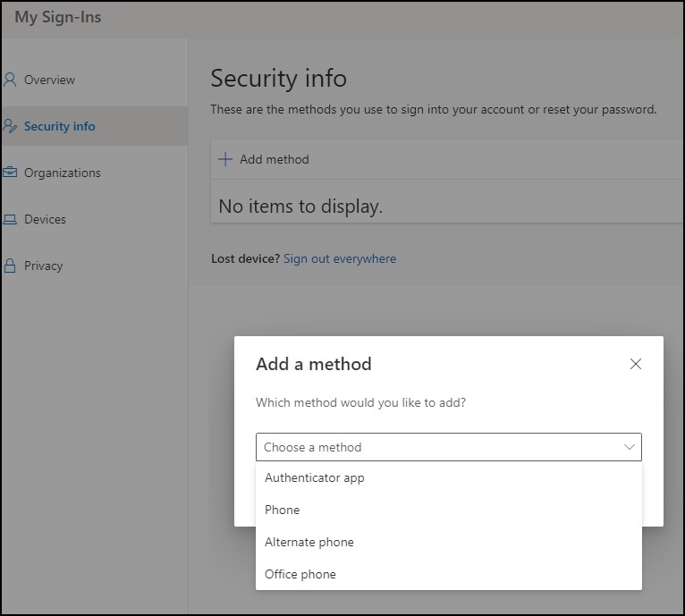
Task: Close the Add a method dialog
Action: 636,364
